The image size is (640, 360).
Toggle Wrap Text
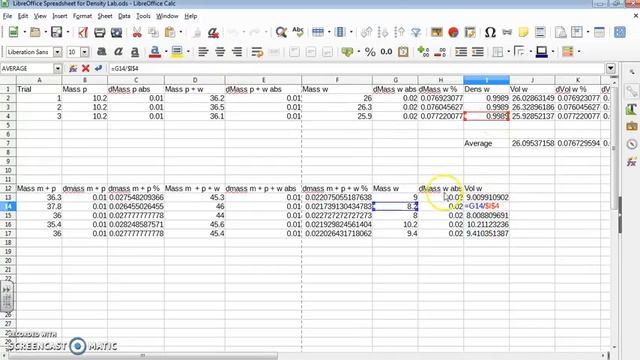click(x=257, y=52)
